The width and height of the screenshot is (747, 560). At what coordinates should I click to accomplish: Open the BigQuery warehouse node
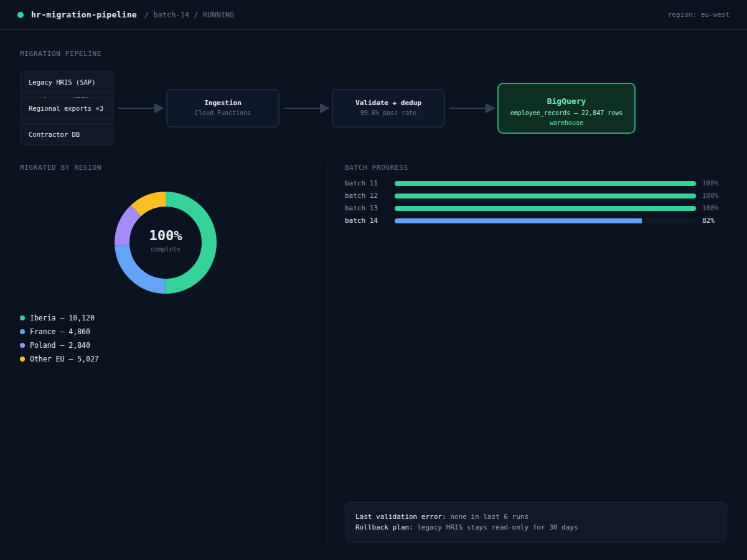(x=566, y=108)
